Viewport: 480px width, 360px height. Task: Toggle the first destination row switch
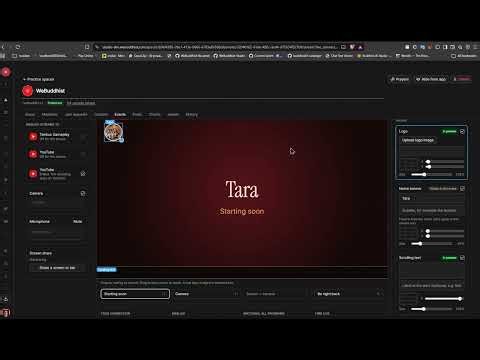pos(83,137)
